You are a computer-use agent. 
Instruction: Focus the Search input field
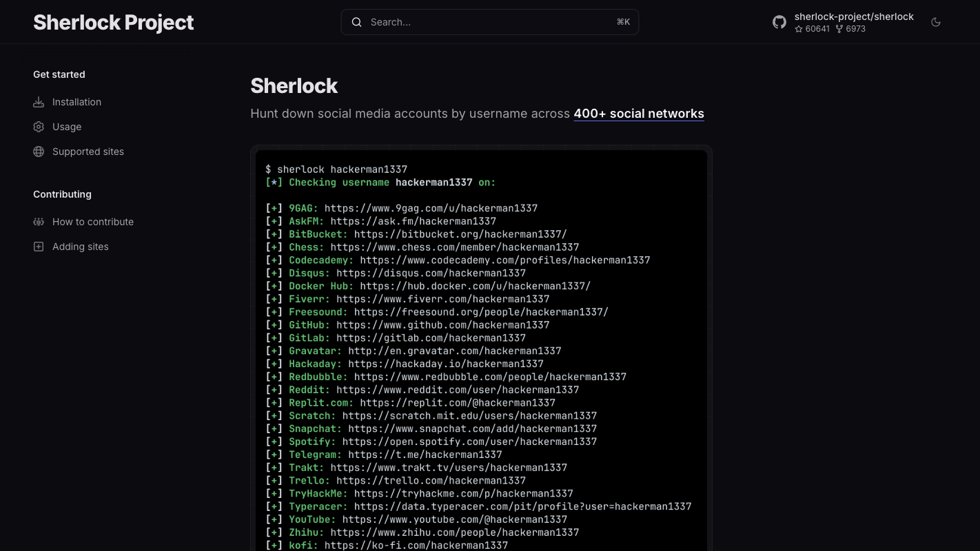tap(489, 22)
